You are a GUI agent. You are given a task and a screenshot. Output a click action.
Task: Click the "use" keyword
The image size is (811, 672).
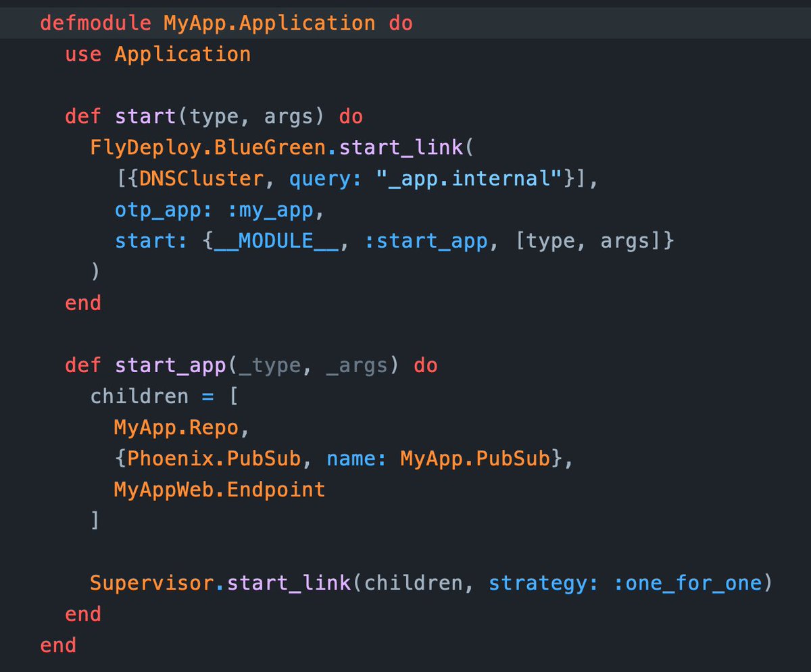[83, 54]
